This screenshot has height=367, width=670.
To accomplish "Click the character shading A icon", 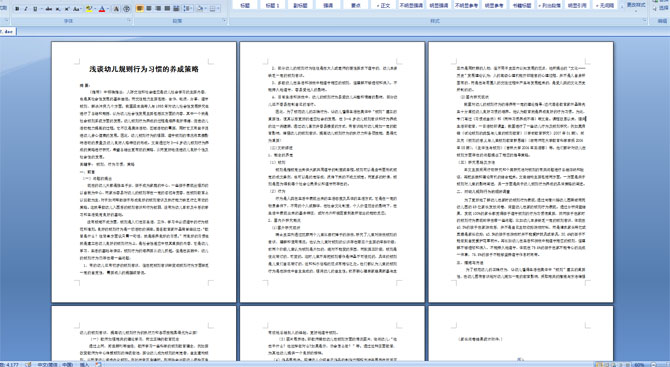I will click(x=116, y=9).
